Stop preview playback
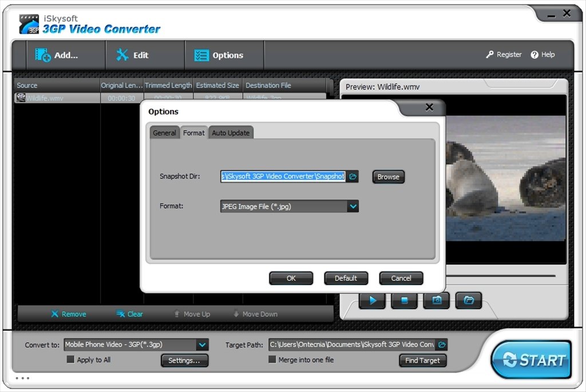 [x=404, y=299]
